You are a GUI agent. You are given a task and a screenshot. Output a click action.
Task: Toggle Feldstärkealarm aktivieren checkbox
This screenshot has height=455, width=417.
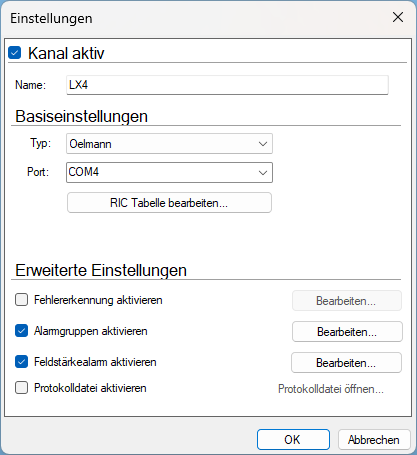click(x=21, y=362)
